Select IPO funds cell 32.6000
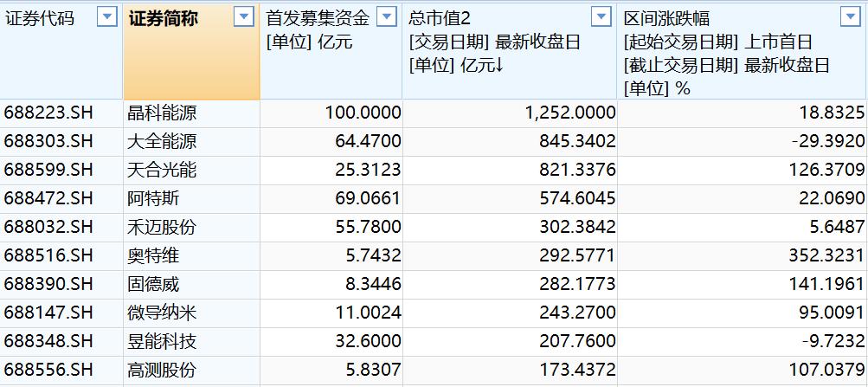 tap(331, 342)
